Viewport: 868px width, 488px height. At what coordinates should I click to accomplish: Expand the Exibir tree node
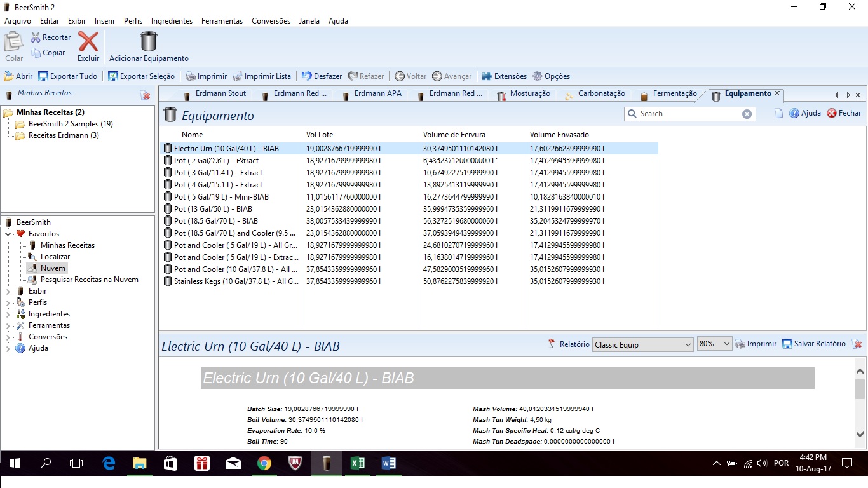click(8, 291)
